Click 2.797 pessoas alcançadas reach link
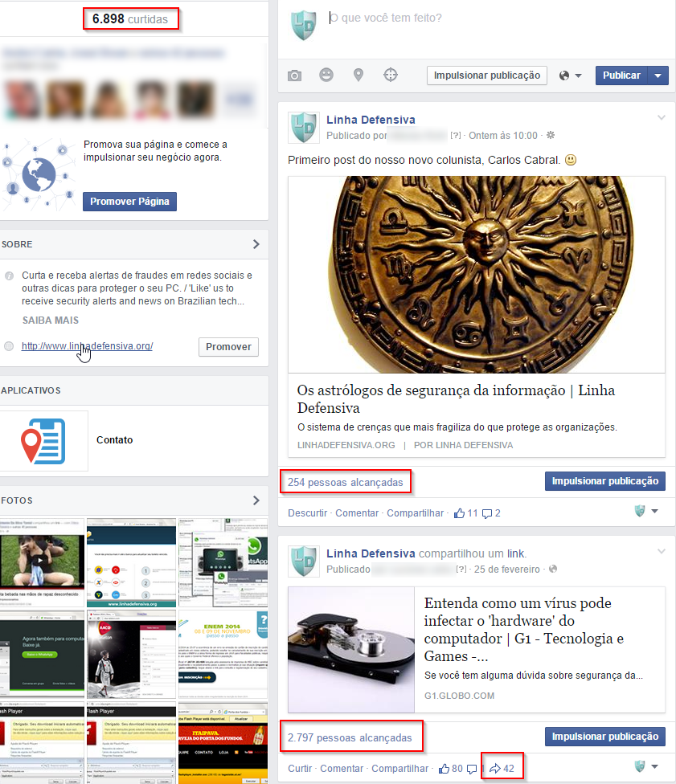676x784 pixels. (350, 737)
